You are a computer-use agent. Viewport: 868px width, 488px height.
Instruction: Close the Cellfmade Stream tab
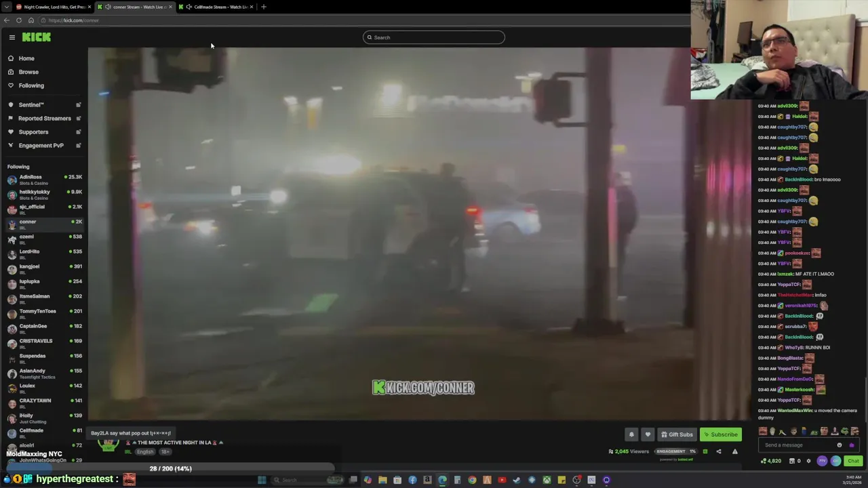[x=252, y=7]
